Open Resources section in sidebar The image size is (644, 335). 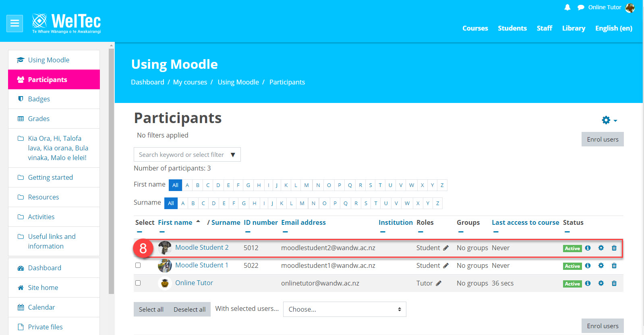(54, 197)
